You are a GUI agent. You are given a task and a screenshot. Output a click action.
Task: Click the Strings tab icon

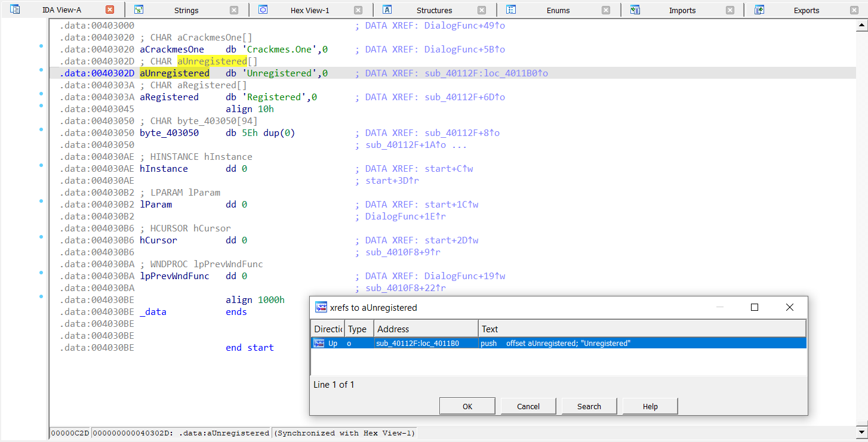click(138, 10)
